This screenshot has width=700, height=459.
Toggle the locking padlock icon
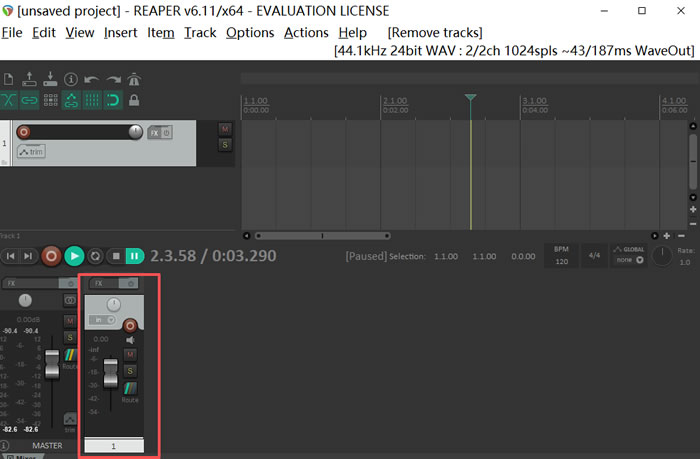[x=134, y=100]
